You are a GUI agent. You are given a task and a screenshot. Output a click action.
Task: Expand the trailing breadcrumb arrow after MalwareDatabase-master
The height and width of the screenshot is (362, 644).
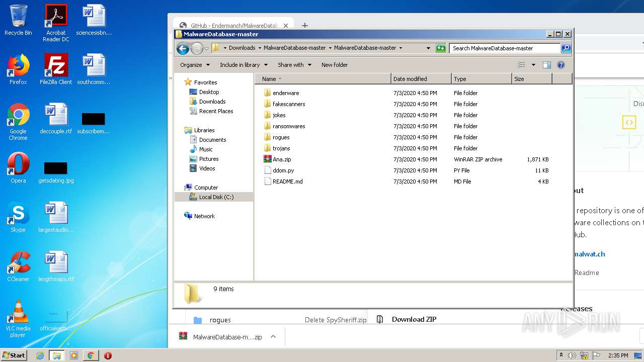point(400,48)
